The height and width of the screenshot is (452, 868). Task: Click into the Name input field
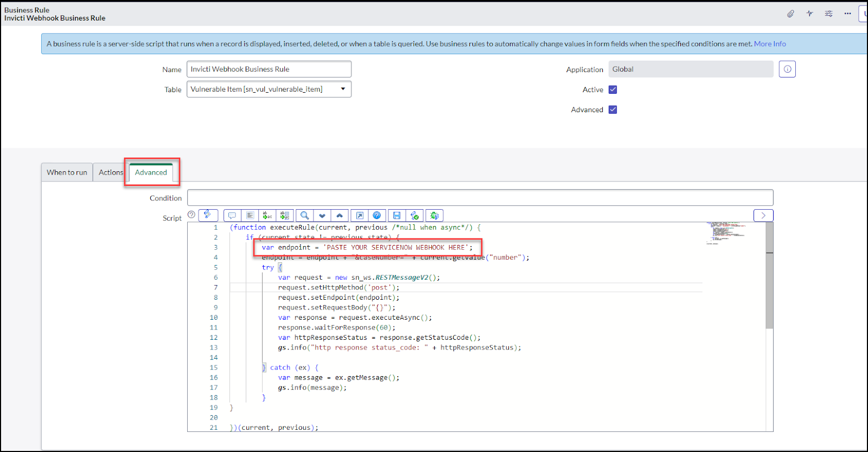(269, 69)
